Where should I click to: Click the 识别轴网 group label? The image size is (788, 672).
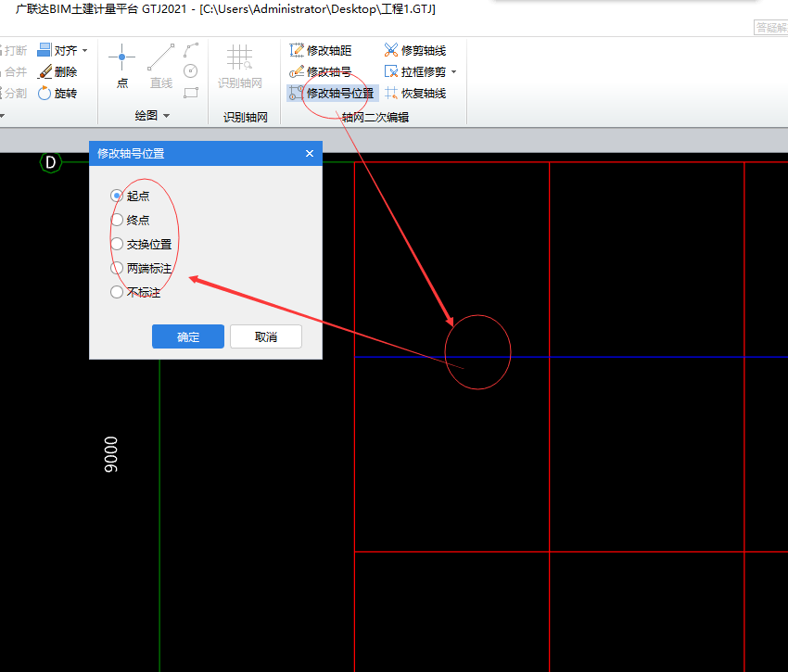coord(246,117)
